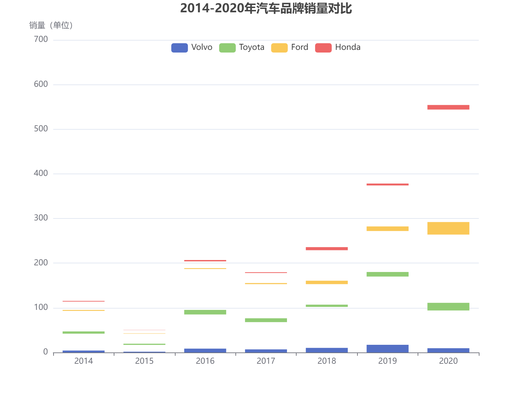
Task: Select the yellow Ford bar for 2020
Action: click(x=448, y=228)
